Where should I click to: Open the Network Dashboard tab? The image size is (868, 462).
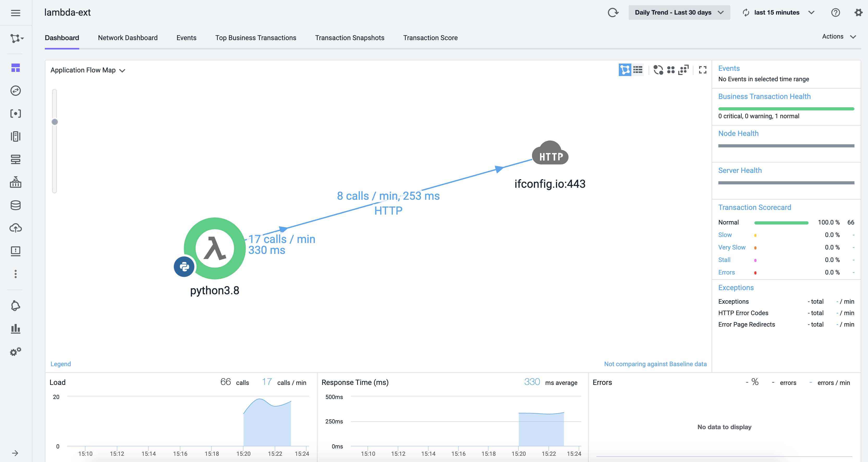point(128,38)
